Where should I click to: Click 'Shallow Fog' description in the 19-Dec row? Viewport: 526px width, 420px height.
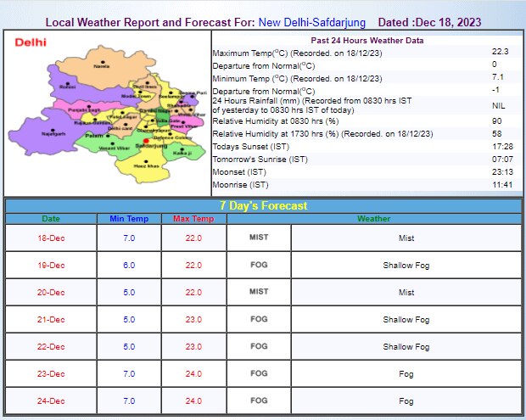[x=406, y=266]
